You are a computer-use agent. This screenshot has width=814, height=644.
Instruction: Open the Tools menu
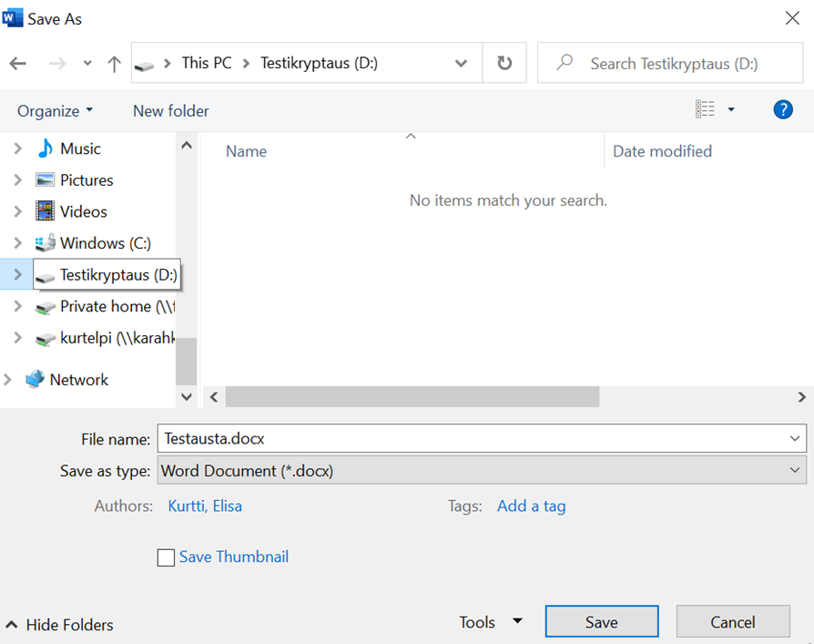[x=490, y=622]
